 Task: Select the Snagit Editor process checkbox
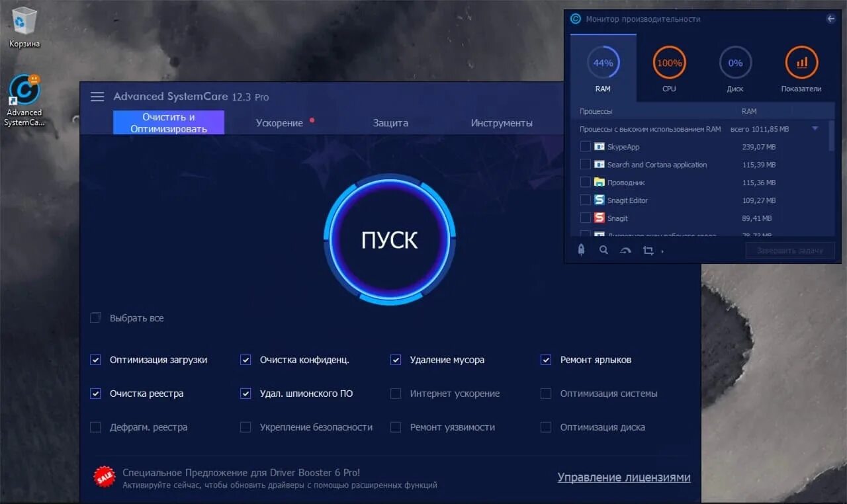pos(585,200)
